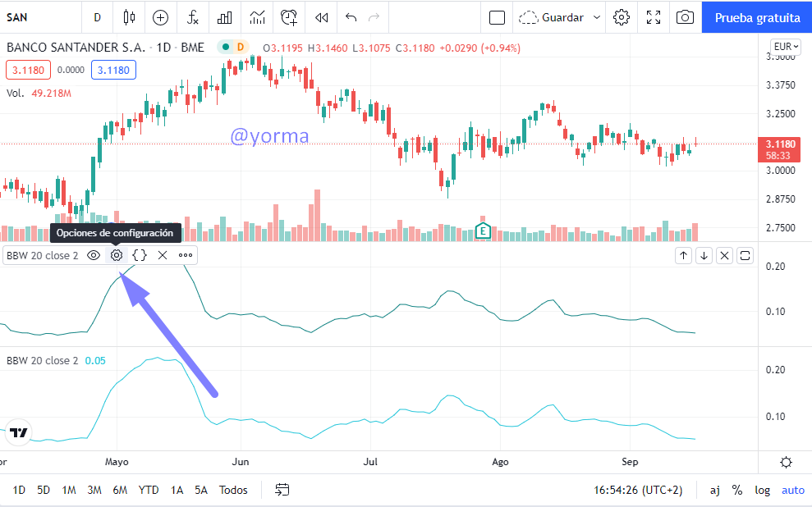Open BBW source code braces icon
This screenshot has height=507, width=812.
(140, 255)
